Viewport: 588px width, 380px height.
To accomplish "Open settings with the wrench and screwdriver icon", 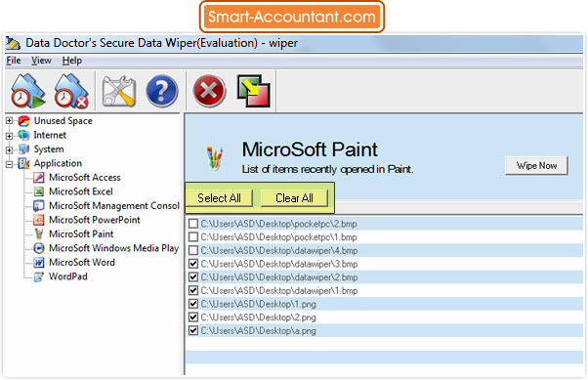I will coord(119,92).
